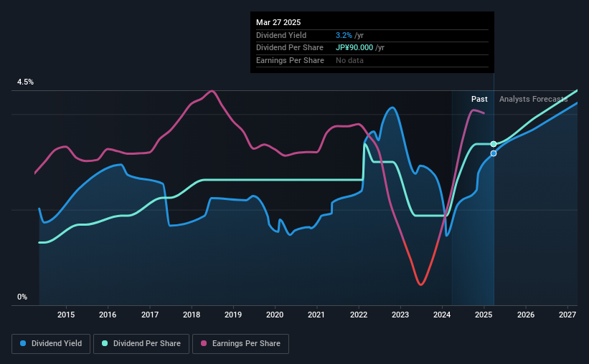This screenshot has height=364, width=589.
Task: Click the 3.2% dividend yield value
Action: [344, 35]
